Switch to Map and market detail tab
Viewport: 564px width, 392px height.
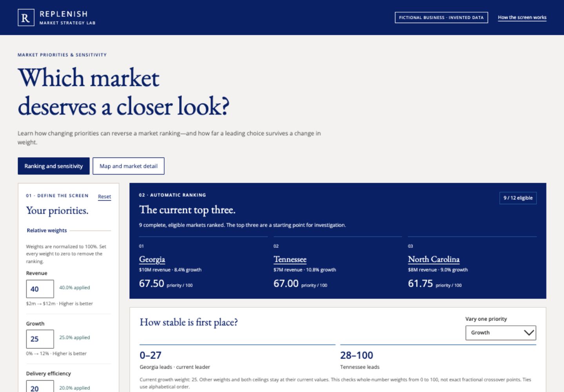pos(129,166)
